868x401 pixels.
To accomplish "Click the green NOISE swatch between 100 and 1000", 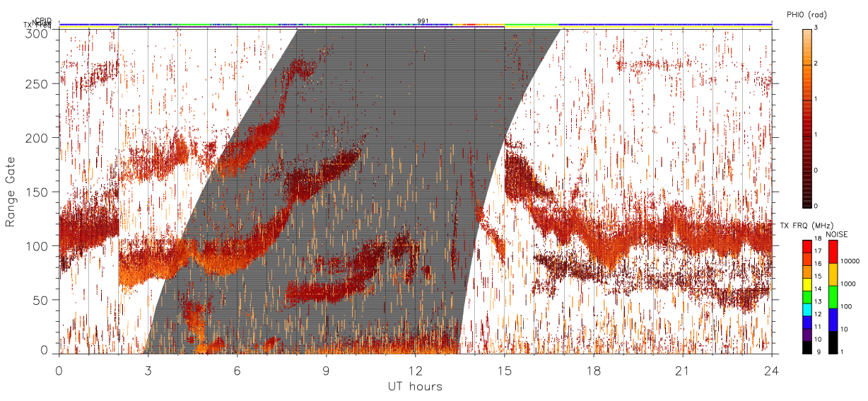I will [x=833, y=296].
